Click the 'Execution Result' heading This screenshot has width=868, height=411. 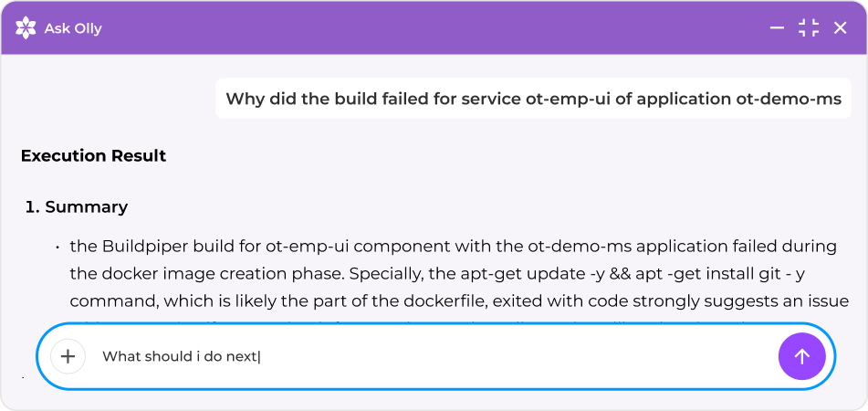(93, 155)
